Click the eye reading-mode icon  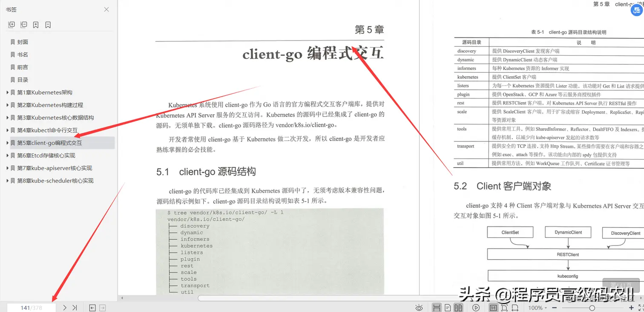click(419, 307)
